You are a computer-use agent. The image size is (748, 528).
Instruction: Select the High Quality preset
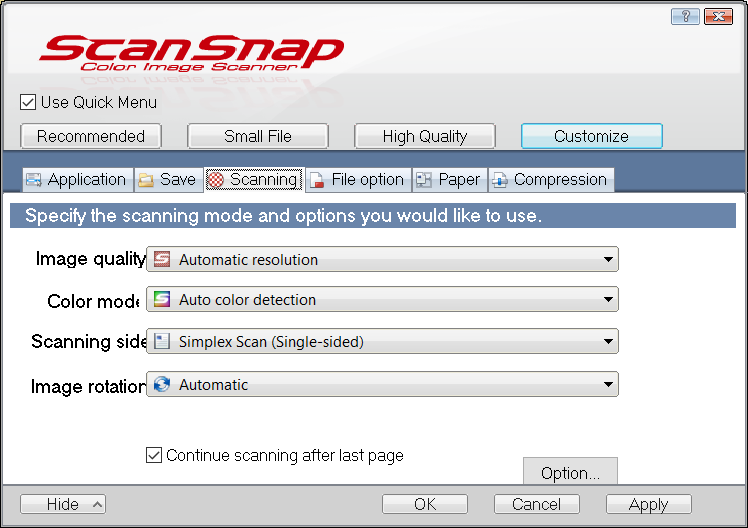point(425,136)
